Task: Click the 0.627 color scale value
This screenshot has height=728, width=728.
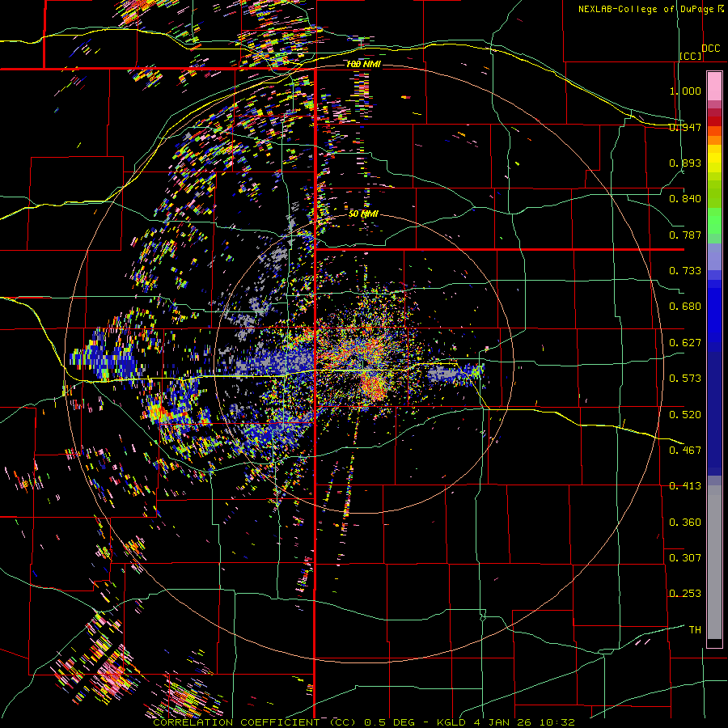Action: (x=685, y=343)
